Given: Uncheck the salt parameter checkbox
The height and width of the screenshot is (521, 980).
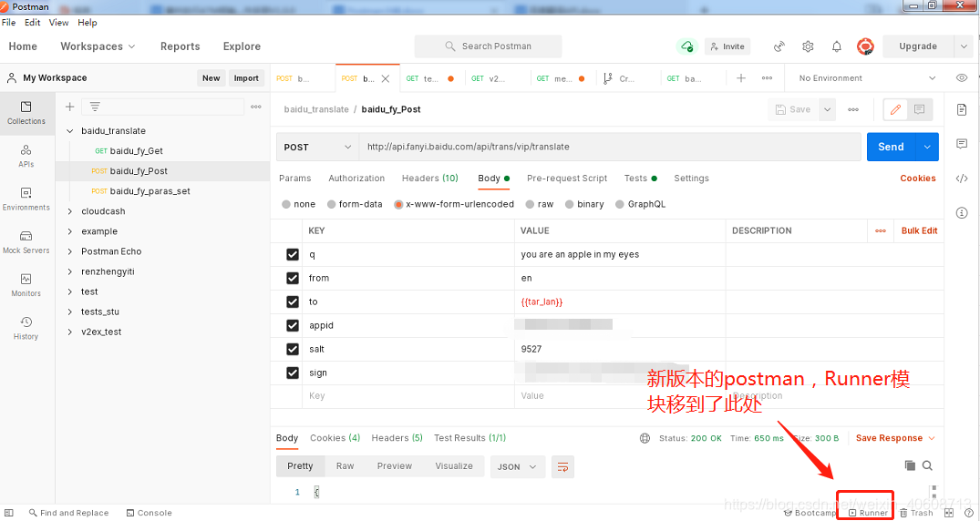Looking at the screenshot, I should point(293,349).
